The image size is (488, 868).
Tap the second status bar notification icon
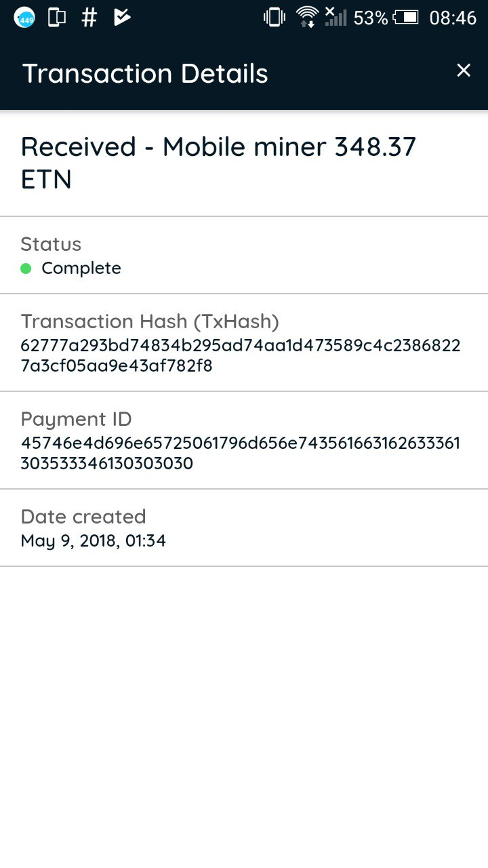57,18
